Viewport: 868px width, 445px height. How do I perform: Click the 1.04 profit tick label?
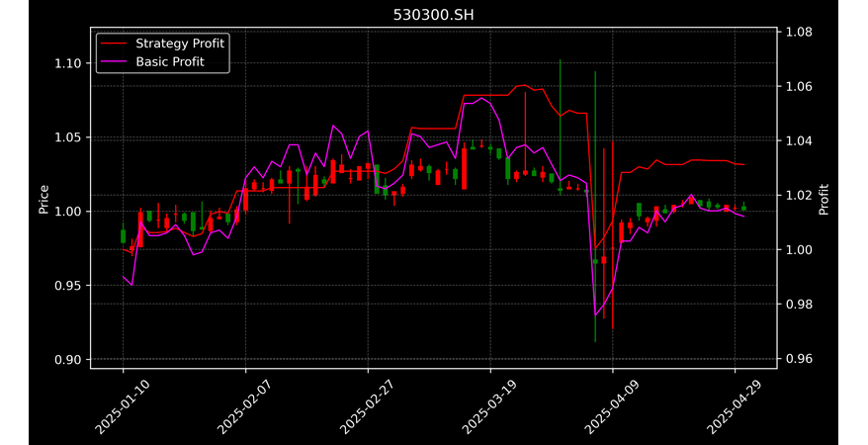[x=799, y=140]
